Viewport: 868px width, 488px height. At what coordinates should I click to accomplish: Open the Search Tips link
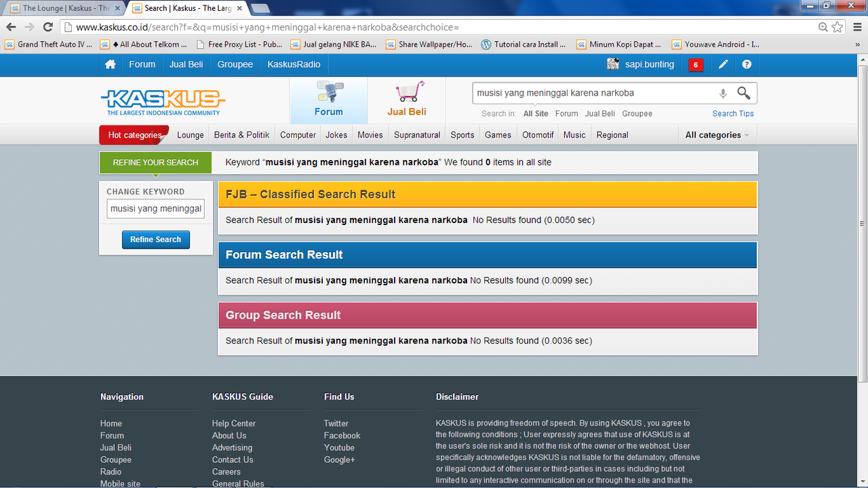click(733, 114)
